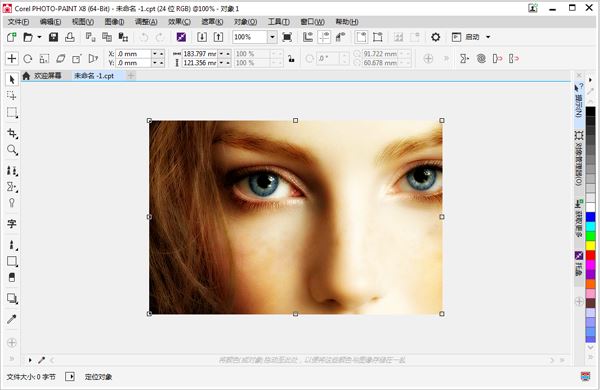Open the X position dropdown arrow
Screen dimensions: 600x390
[x=155, y=54]
